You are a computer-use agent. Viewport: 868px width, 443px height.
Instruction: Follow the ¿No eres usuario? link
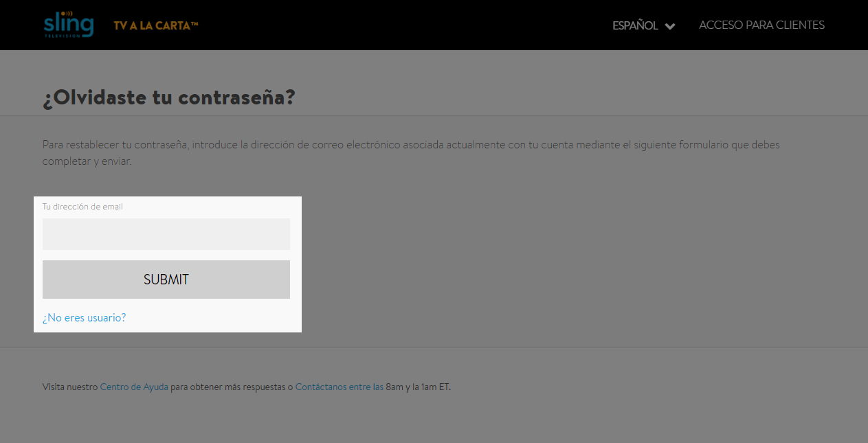(84, 317)
